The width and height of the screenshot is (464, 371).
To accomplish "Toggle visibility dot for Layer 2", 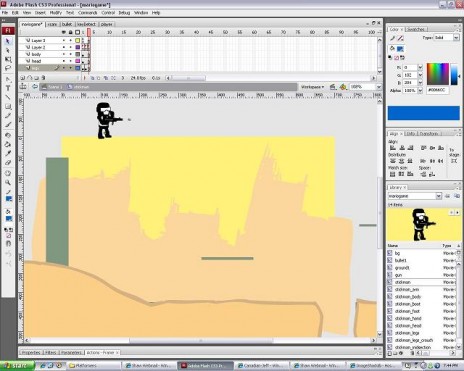I will [x=64, y=47].
